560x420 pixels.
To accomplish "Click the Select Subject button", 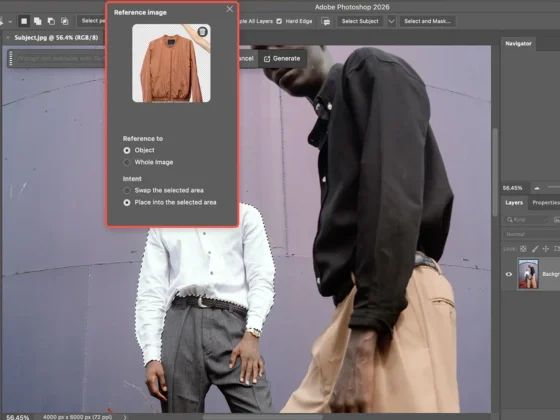I will pyautogui.click(x=360, y=21).
